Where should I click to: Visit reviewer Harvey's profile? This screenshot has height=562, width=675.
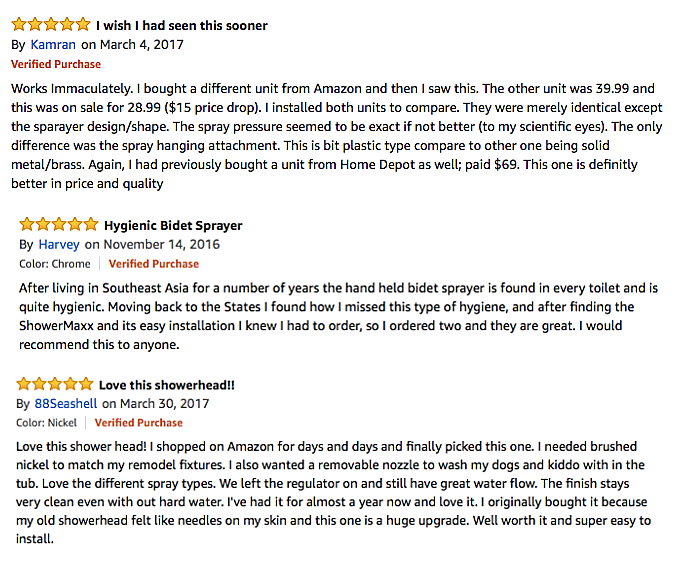click(x=59, y=244)
